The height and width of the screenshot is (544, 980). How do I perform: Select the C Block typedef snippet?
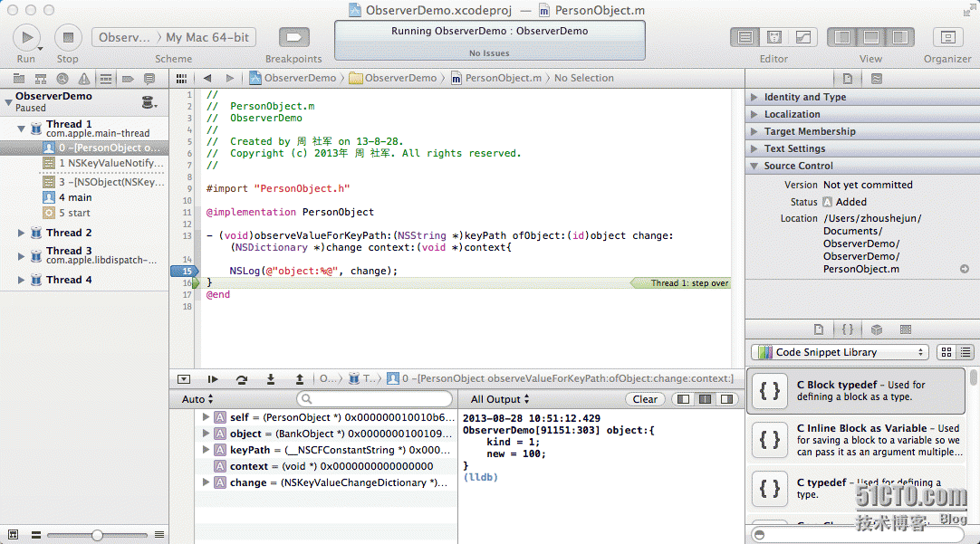click(x=856, y=391)
